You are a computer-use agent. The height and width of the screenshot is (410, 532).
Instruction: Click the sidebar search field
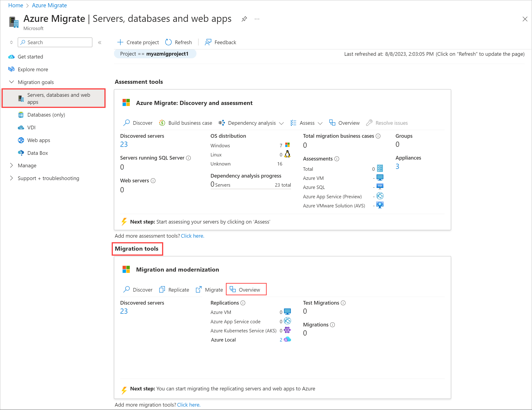[55, 42]
